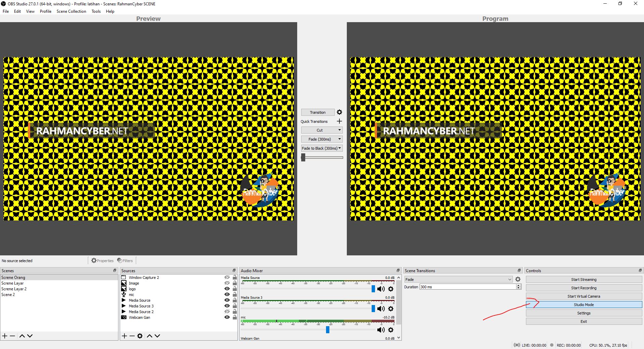Add a Quick Transition with the plus icon
Viewport: 644px width, 349px height.
[339, 121]
